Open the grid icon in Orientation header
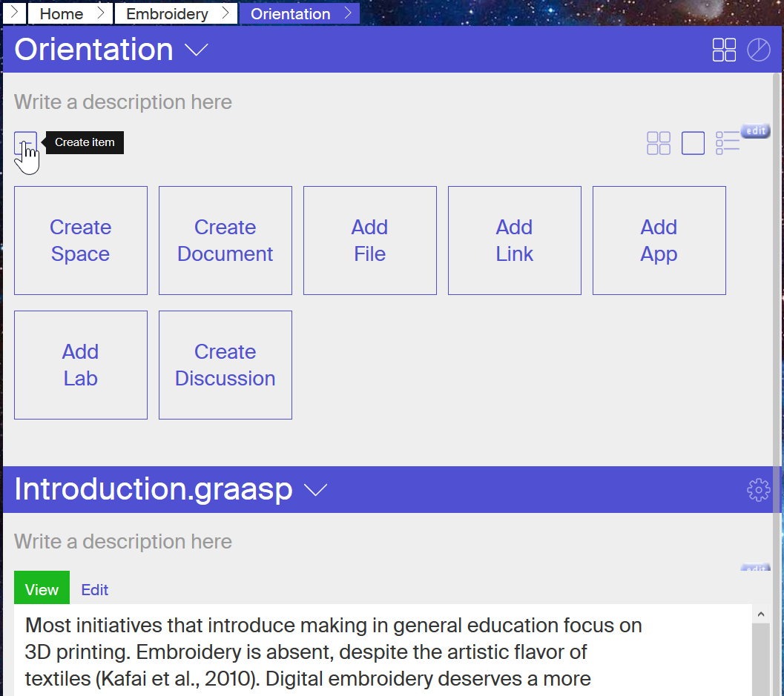The height and width of the screenshot is (696, 784). click(x=724, y=50)
